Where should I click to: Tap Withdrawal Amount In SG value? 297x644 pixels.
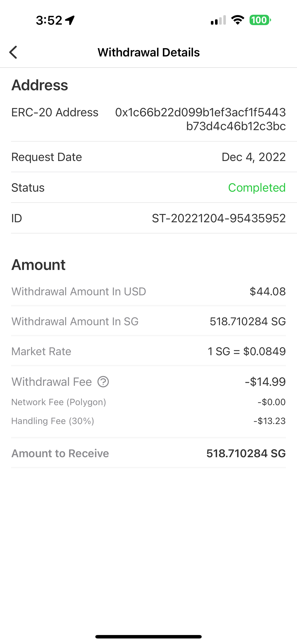click(247, 322)
